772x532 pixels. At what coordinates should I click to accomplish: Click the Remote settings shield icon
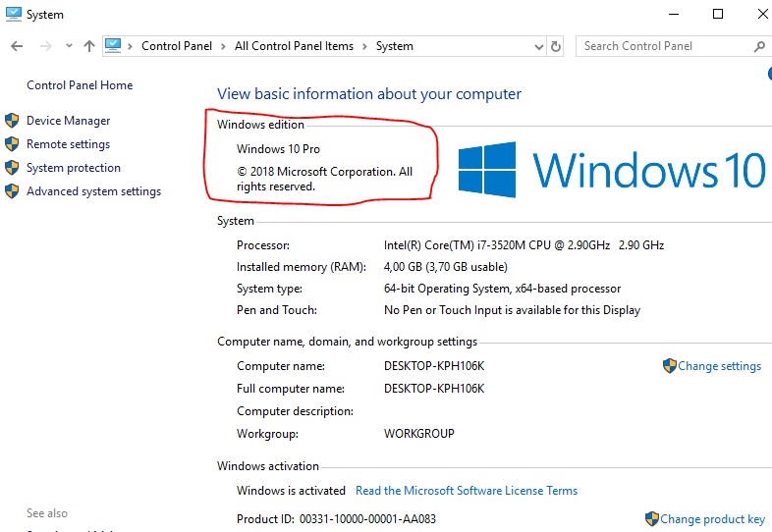(x=12, y=144)
